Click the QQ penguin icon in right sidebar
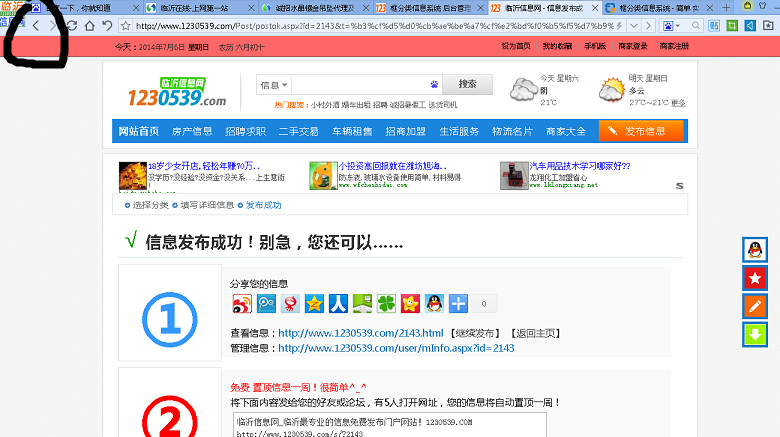Screen dimensions: 780x437 tap(754, 250)
